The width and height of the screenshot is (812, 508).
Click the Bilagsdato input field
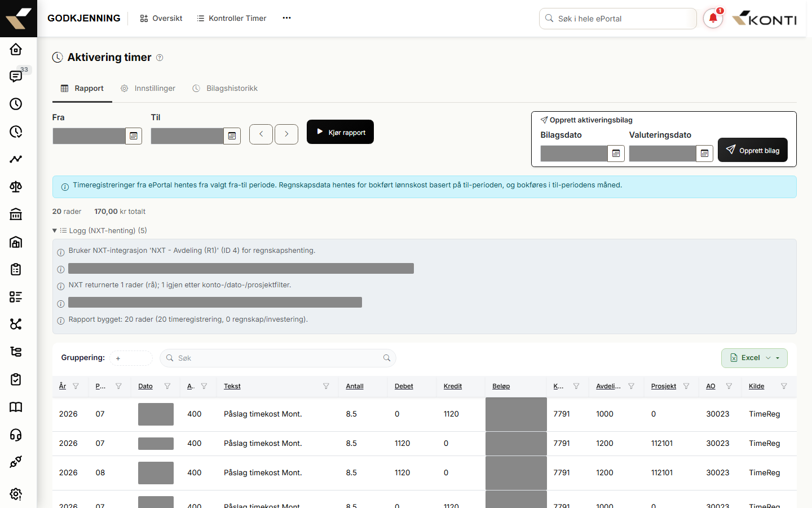coord(574,154)
